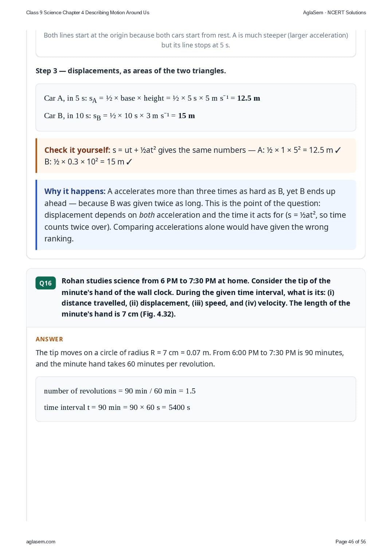Screen dimensions: 392x555
Task: Click the Page 46 of 56 indicator
Action: (350, 542)
